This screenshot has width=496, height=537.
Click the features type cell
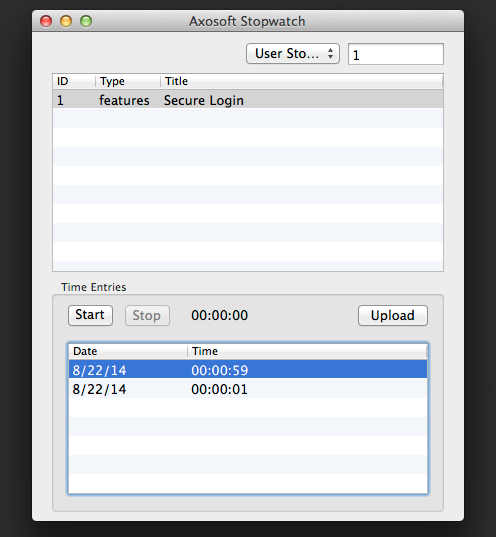pyautogui.click(x=124, y=100)
